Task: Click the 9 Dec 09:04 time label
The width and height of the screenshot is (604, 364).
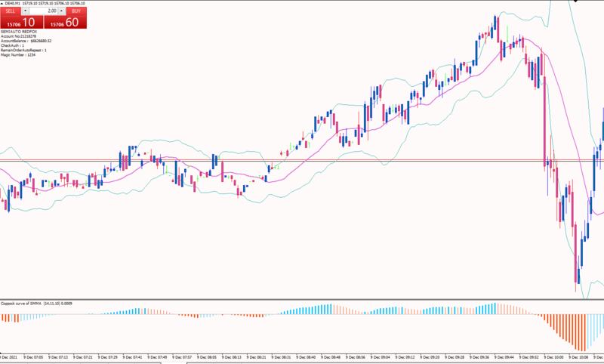Action: [x=381, y=357]
